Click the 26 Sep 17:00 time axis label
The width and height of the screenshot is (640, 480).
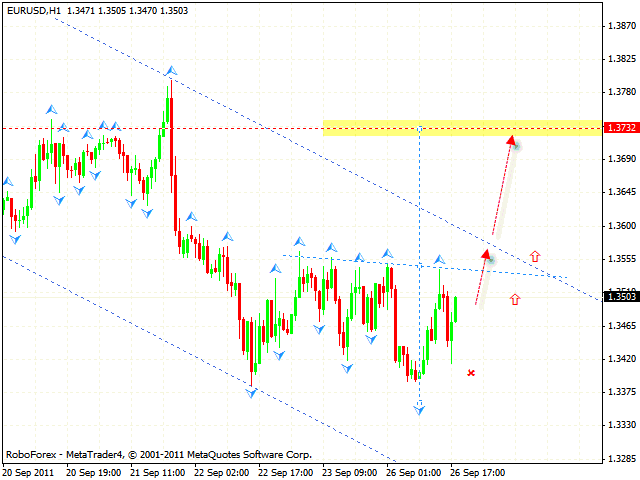[478, 473]
